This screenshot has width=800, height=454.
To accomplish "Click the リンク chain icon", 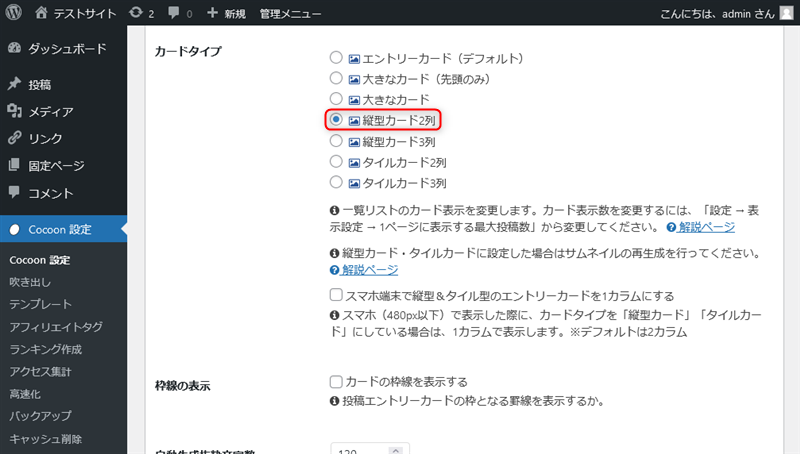I will 14,138.
